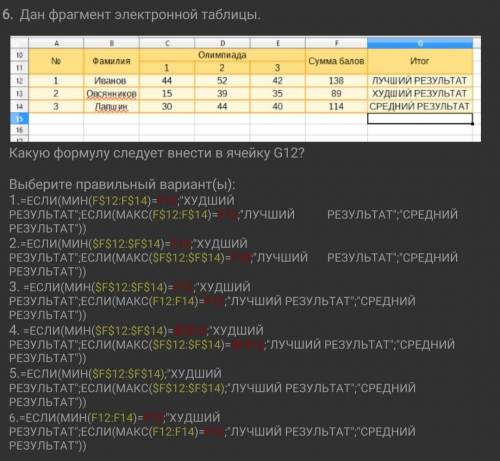Image resolution: width=500 pixels, height=461 pixels.
Task: Select Овсянников's score 39
Action: click(x=222, y=94)
